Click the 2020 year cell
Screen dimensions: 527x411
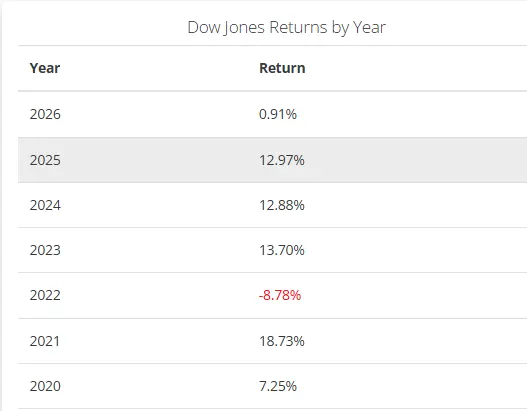click(45, 386)
